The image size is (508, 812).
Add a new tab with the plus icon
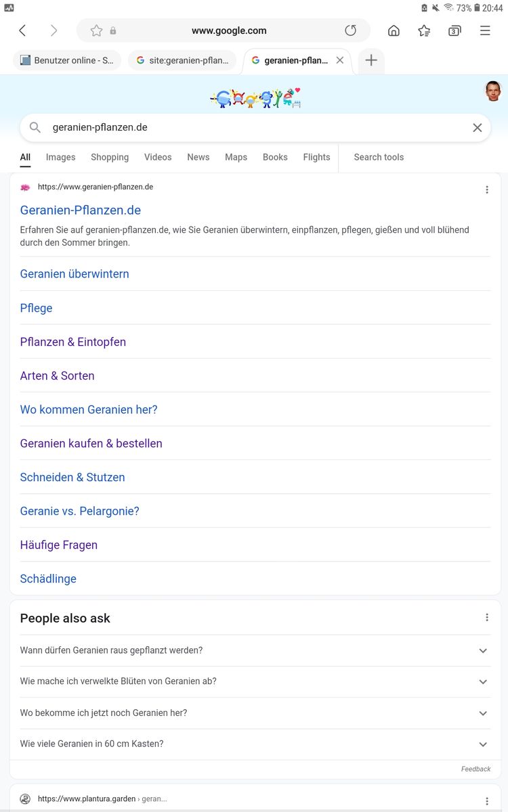(x=371, y=60)
